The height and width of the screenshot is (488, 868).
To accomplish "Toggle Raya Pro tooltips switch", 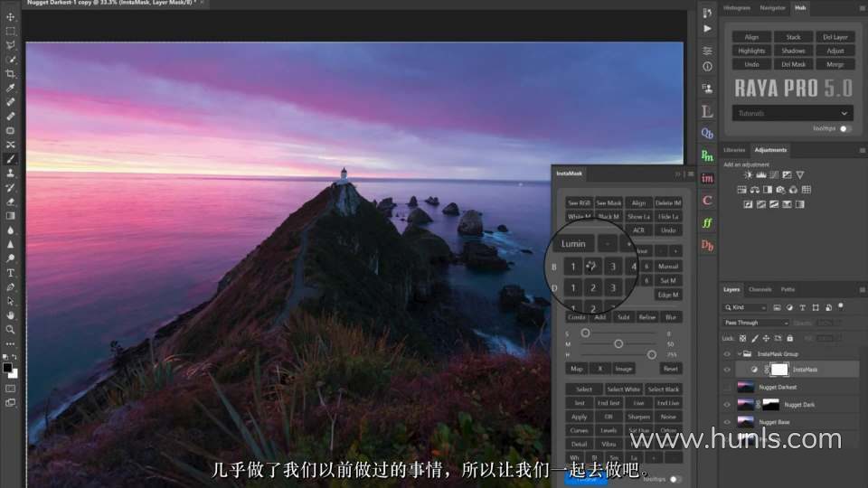I will pyautogui.click(x=844, y=128).
